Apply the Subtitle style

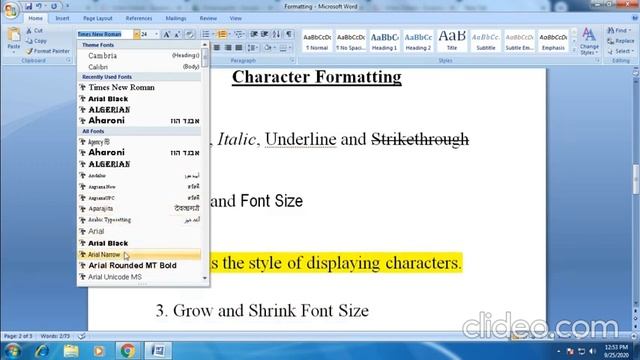(486, 41)
